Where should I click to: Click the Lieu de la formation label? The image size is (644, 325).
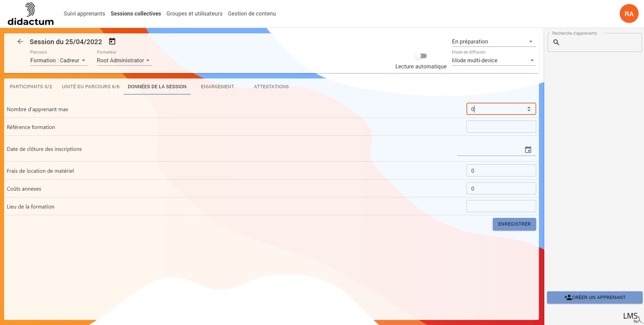pyautogui.click(x=31, y=207)
